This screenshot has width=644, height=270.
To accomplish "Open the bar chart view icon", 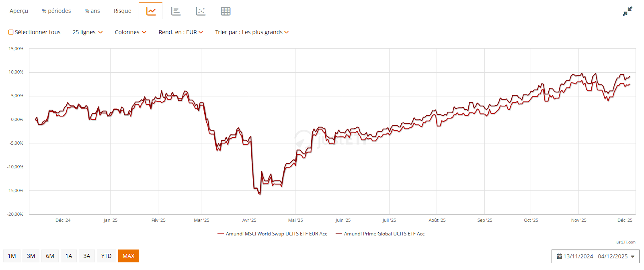I will click(176, 11).
